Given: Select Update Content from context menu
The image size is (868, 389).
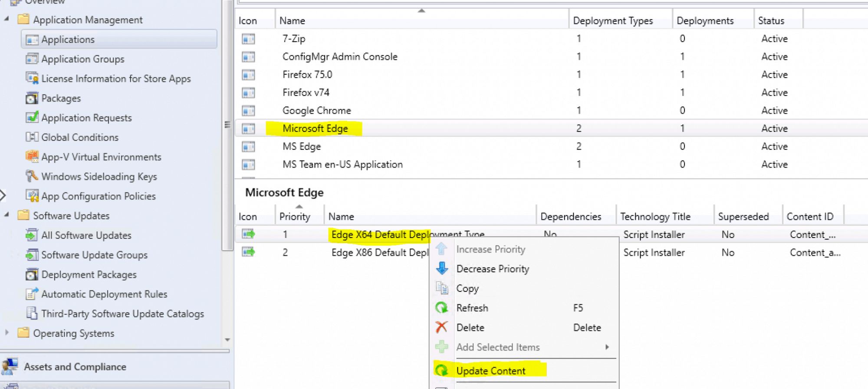Looking at the screenshot, I should point(491,371).
